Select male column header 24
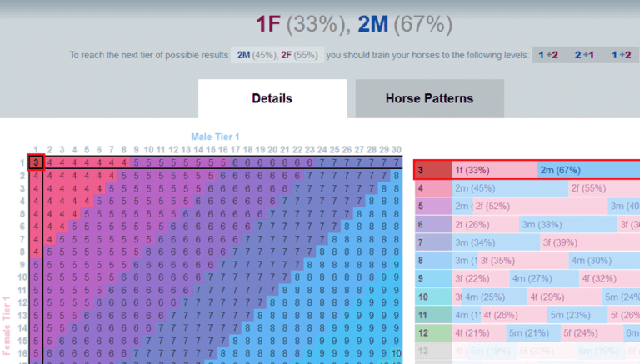This screenshot has width=640, height=364. pyautogui.click(x=322, y=150)
